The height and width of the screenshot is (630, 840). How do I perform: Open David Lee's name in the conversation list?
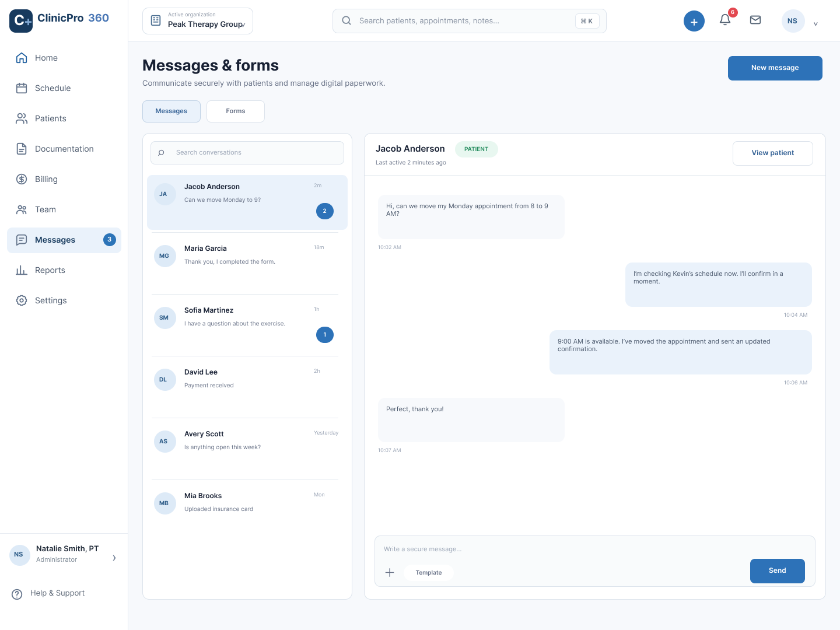201,372
